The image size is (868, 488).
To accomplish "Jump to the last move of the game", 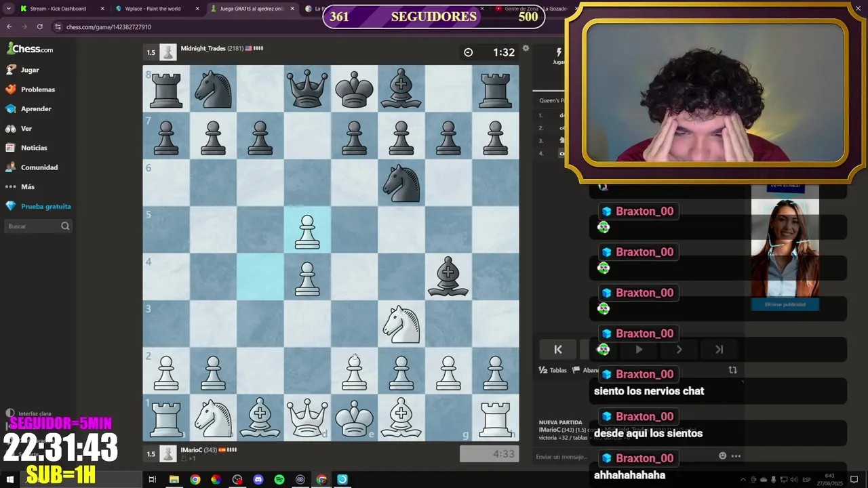I will pos(719,350).
